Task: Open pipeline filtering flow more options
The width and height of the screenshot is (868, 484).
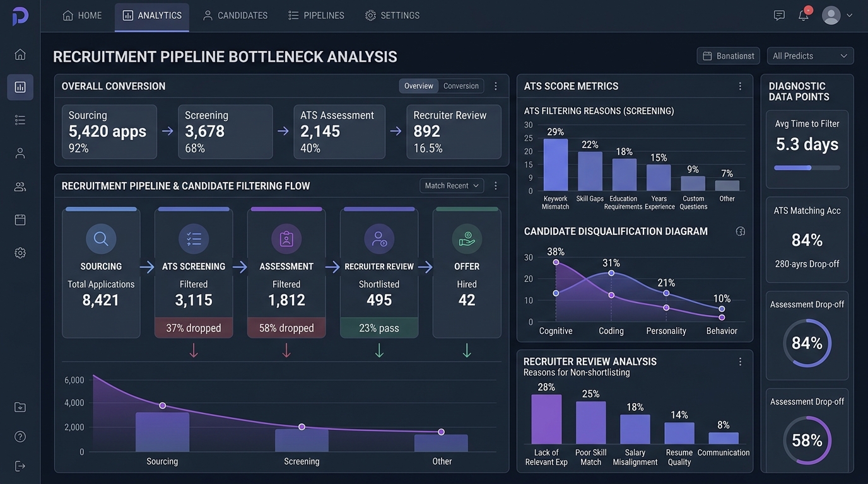Action: pyautogui.click(x=496, y=186)
